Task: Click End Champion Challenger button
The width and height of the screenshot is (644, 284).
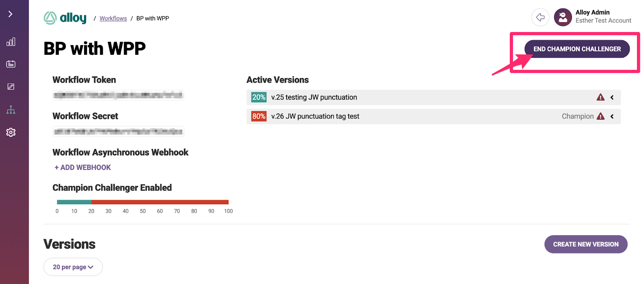Action: click(577, 49)
